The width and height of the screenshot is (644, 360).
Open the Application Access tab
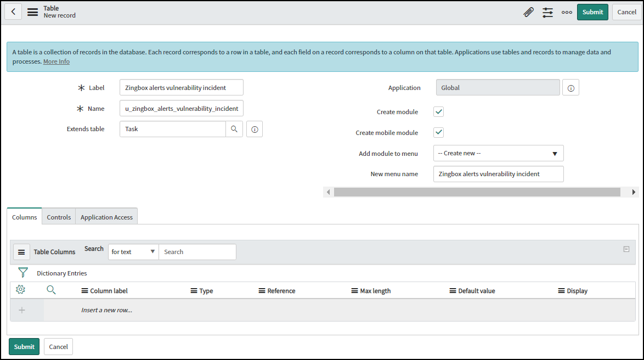[x=106, y=217]
